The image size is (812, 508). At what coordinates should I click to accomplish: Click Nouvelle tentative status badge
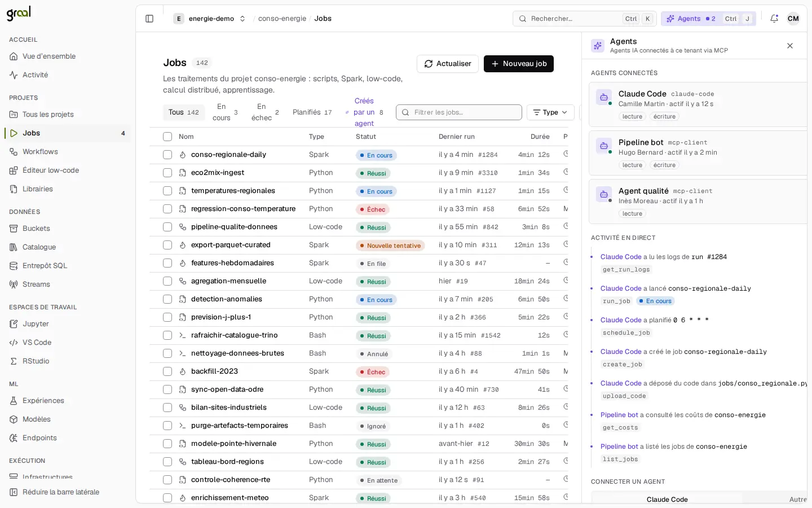tap(390, 246)
